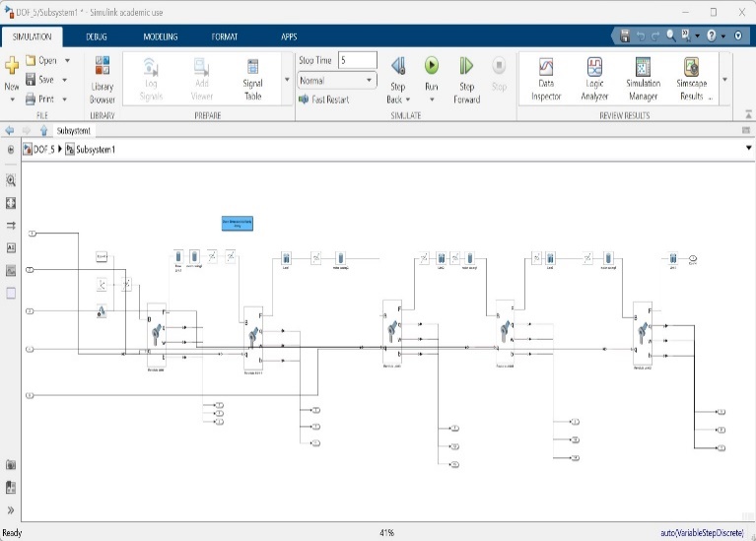Click the zoom tool in the left palette
Screen dimensions: 756x541
pyautogui.click(x=11, y=180)
